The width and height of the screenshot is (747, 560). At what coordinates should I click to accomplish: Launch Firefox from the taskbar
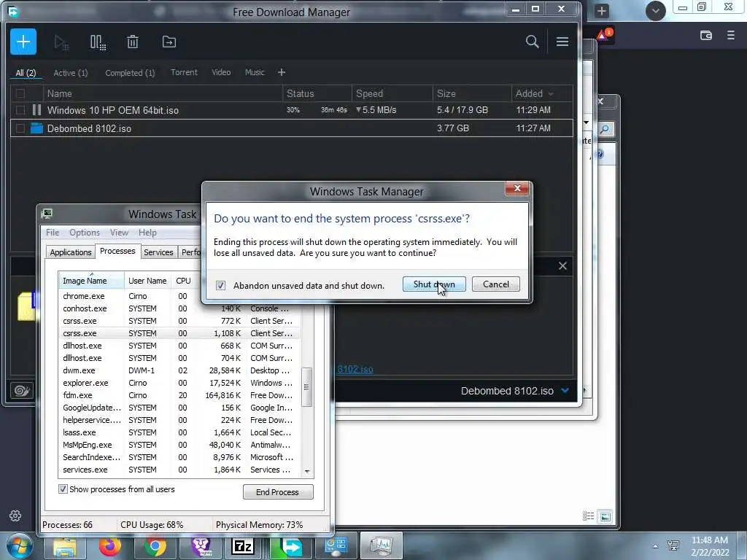(x=110, y=546)
